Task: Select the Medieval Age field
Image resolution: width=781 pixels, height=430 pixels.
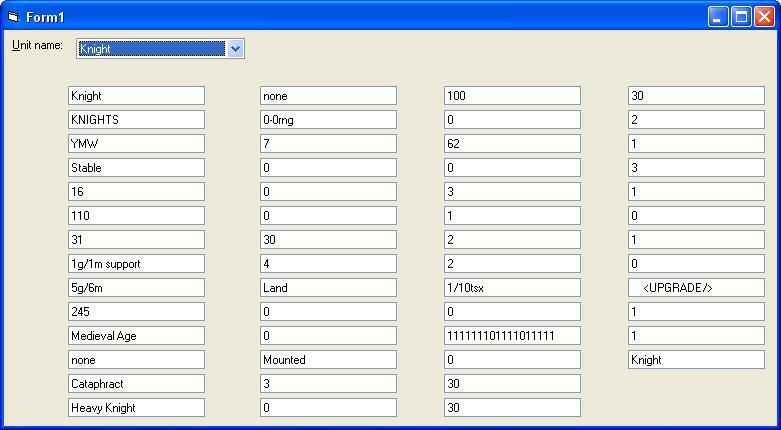Action: coord(136,336)
